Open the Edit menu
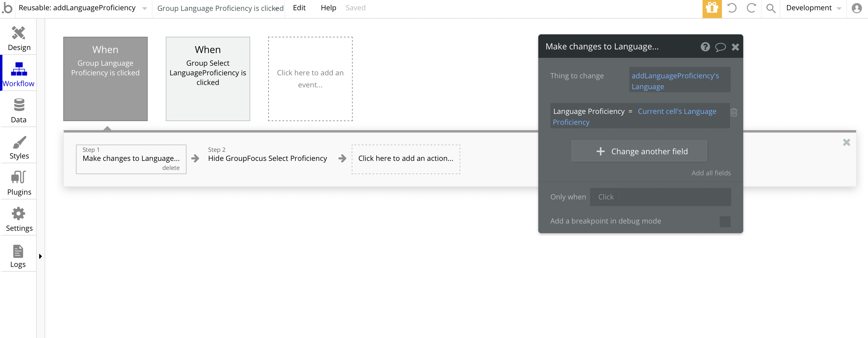The width and height of the screenshot is (868, 338). click(299, 8)
